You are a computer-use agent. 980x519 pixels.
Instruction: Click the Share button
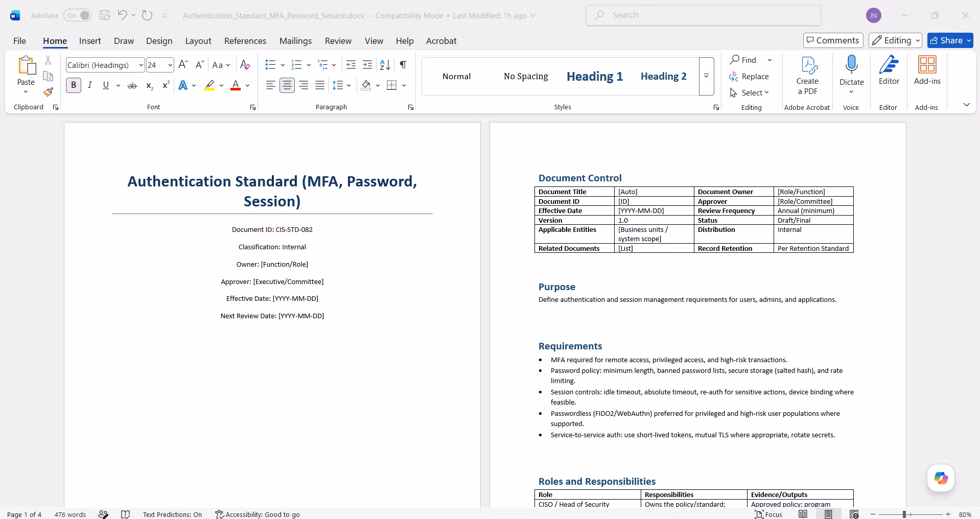click(x=950, y=40)
